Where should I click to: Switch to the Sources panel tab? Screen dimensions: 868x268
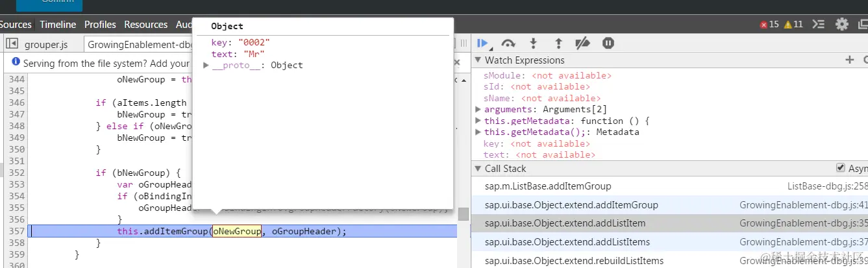click(16, 24)
